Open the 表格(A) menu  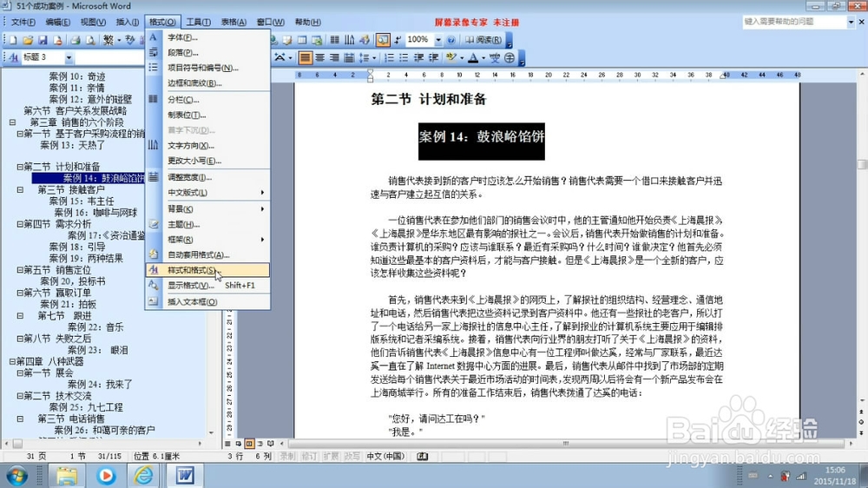[x=233, y=23]
